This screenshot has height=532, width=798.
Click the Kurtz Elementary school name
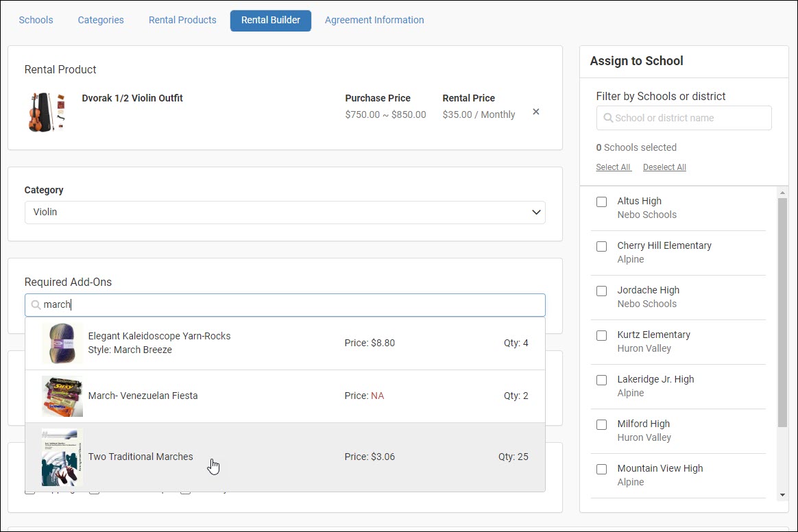click(x=654, y=335)
